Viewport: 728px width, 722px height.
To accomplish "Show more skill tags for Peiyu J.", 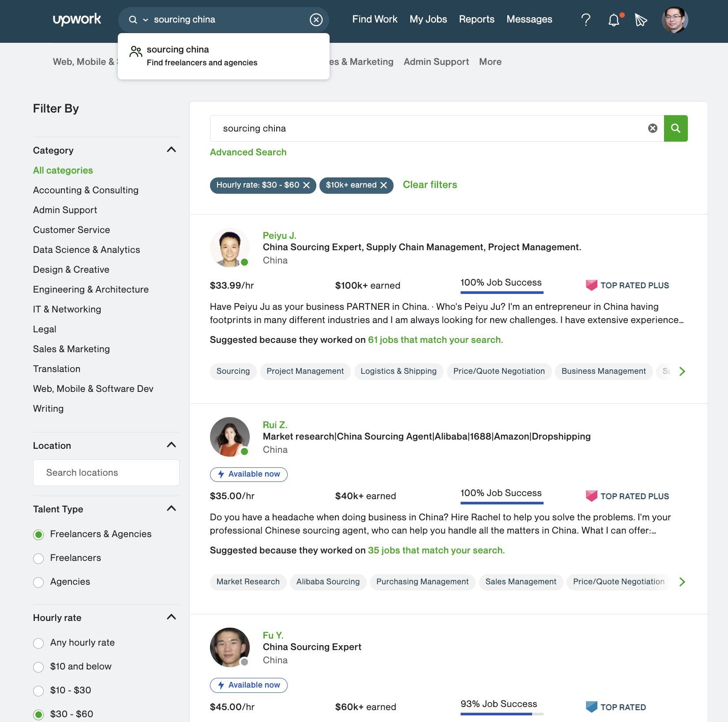I will (682, 371).
